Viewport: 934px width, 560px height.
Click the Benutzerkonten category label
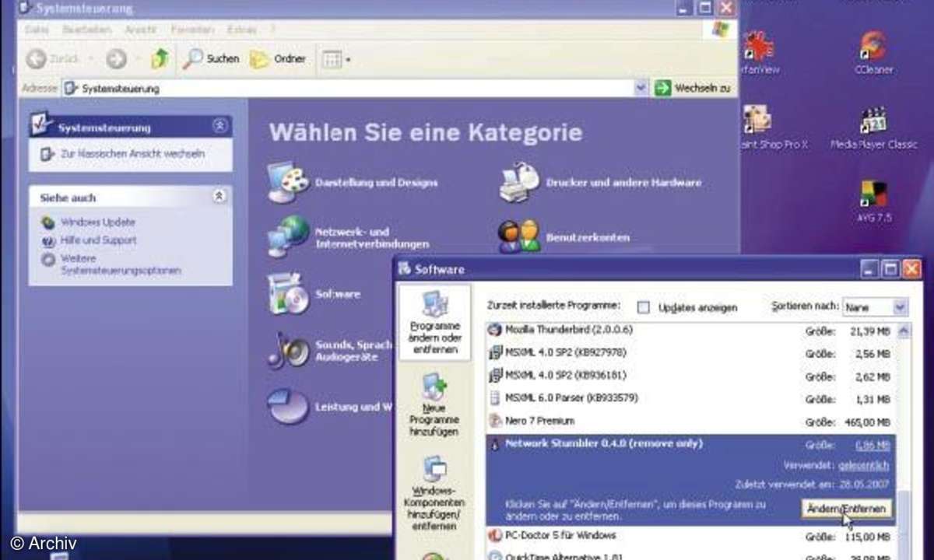588,237
